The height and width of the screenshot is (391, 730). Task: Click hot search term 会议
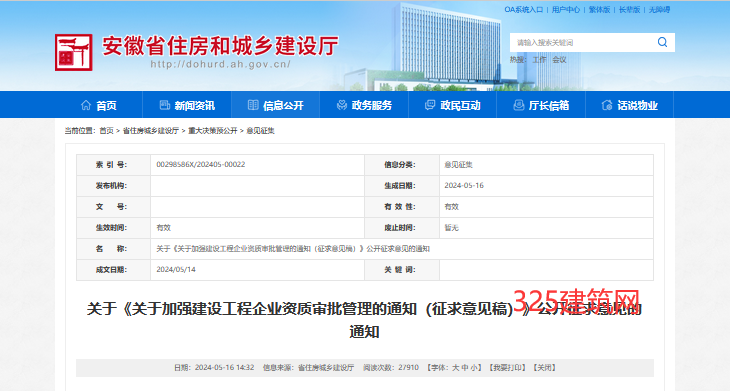pyautogui.click(x=559, y=60)
